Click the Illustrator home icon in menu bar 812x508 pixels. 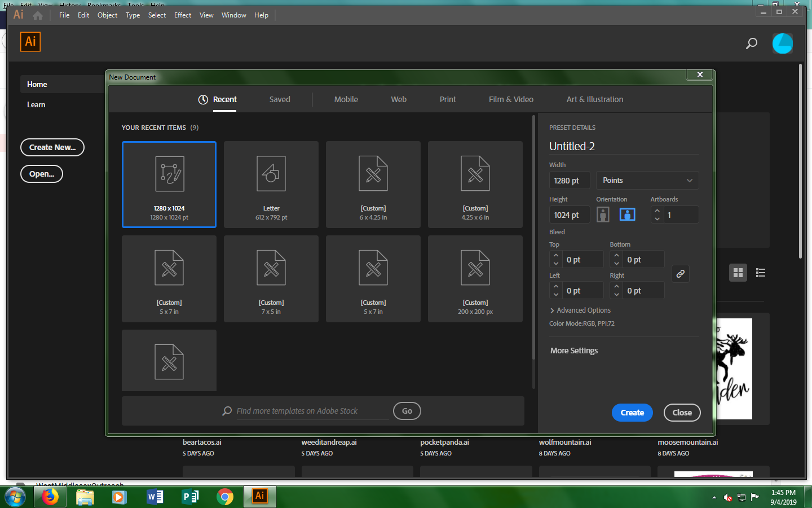[38, 15]
